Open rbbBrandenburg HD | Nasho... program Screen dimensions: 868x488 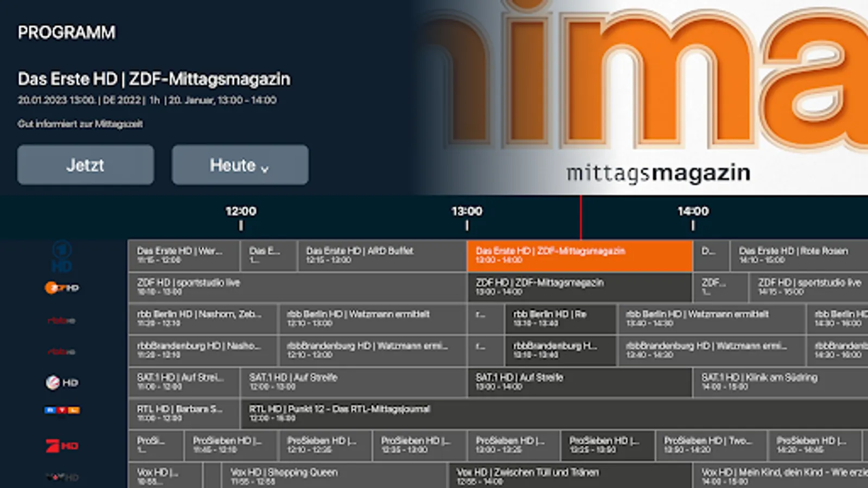coord(203,350)
